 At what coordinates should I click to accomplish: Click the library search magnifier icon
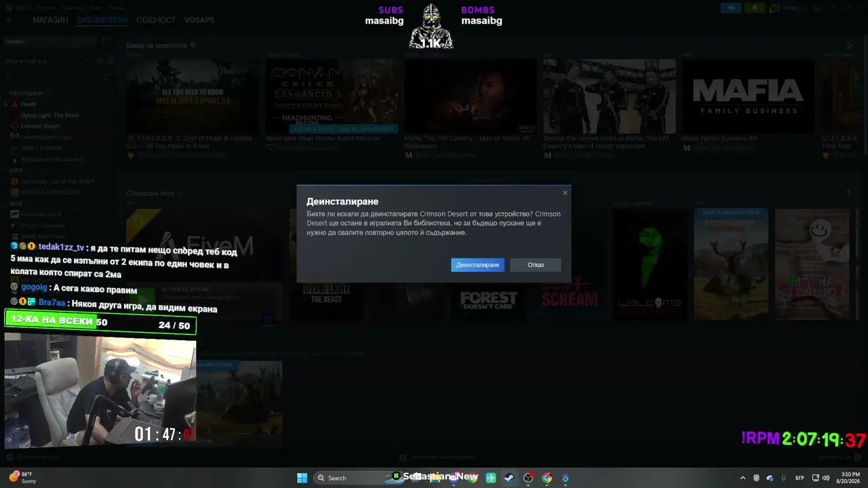[x=9, y=77]
